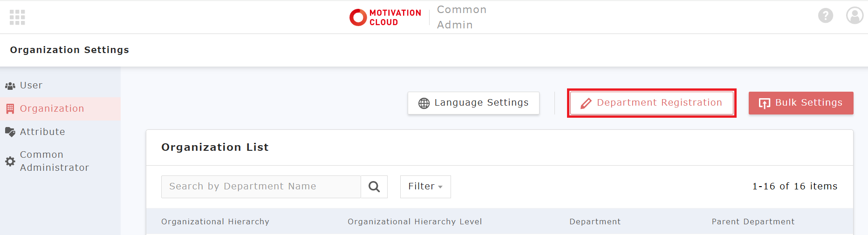Image resolution: width=868 pixels, height=235 pixels.
Task: Open the app grid launcher icon
Action: pos(17,17)
